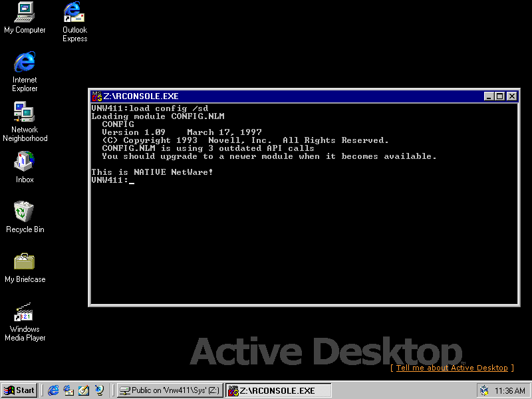Click the Show Desktop Quick Launch icon
Viewport: 532px width, 399px height.
[84, 390]
